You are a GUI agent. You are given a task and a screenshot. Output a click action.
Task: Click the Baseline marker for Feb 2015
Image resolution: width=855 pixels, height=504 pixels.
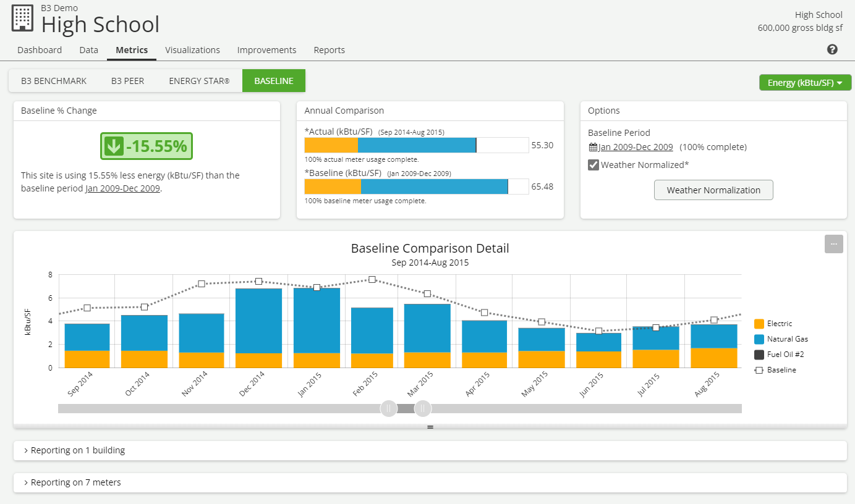click(x=372, y=280)
